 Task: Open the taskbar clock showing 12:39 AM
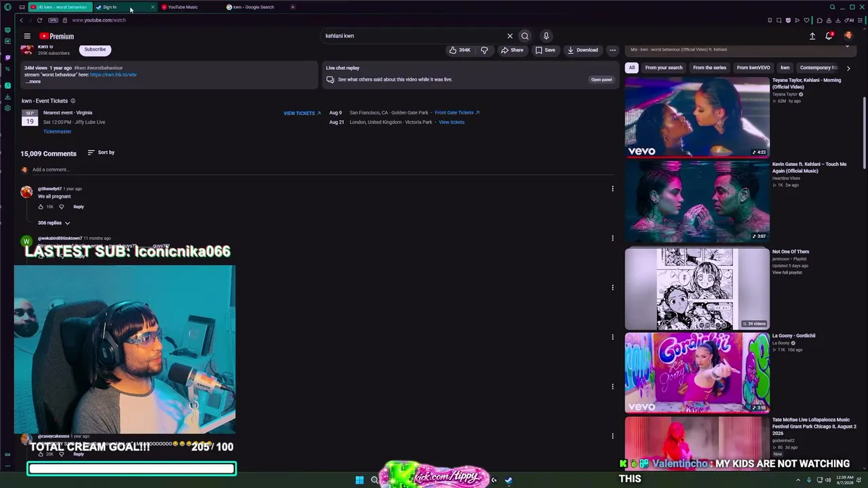tap(844, 480)
